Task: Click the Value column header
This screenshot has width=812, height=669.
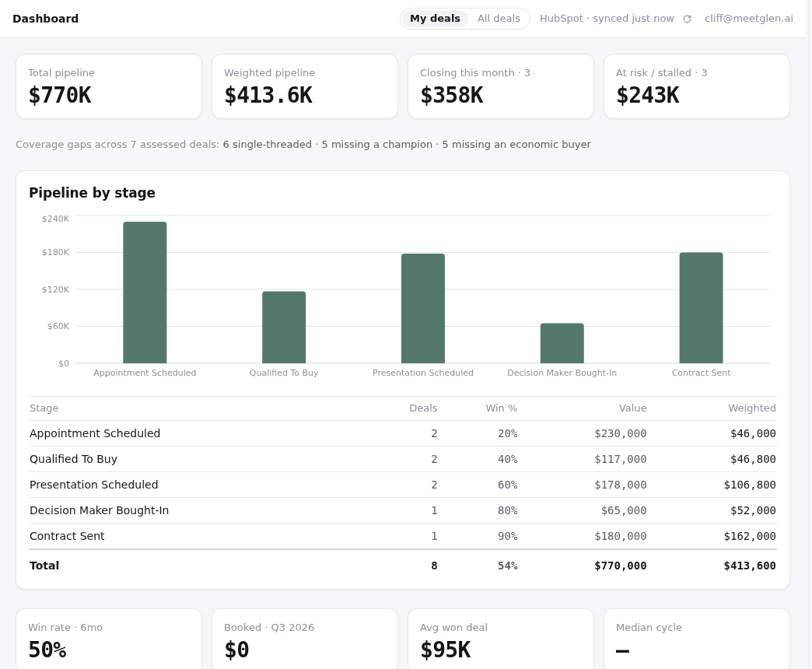Action: tap(633, 408)
